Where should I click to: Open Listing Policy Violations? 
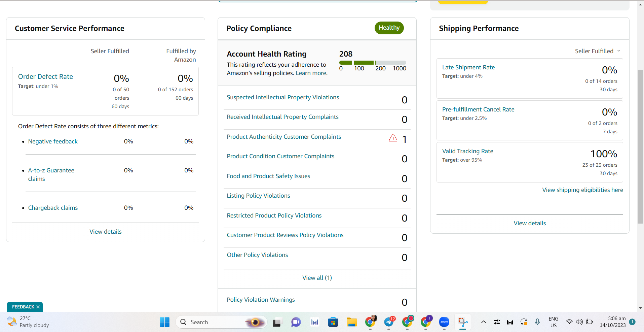click(x=258, y=196)
